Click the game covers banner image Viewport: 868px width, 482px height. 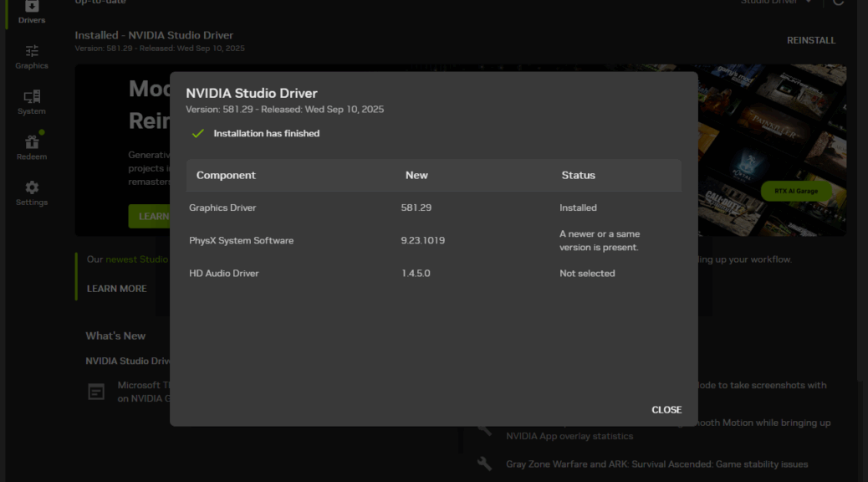pyautogui.click(x=772, y=150)
